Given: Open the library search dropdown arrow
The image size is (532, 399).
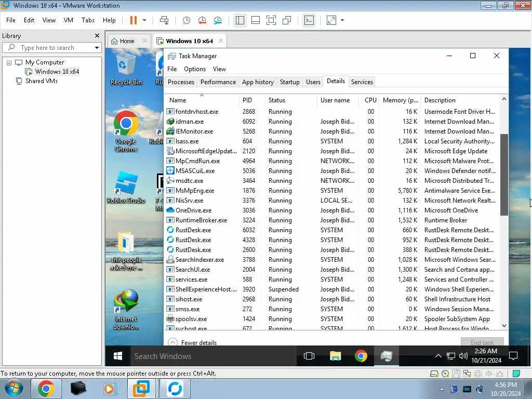Looking at the screenshot, I should (x=97, y=48).
